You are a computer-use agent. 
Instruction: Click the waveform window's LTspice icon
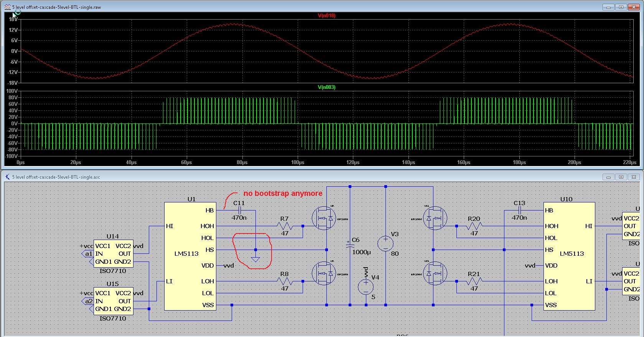point(8,7)
